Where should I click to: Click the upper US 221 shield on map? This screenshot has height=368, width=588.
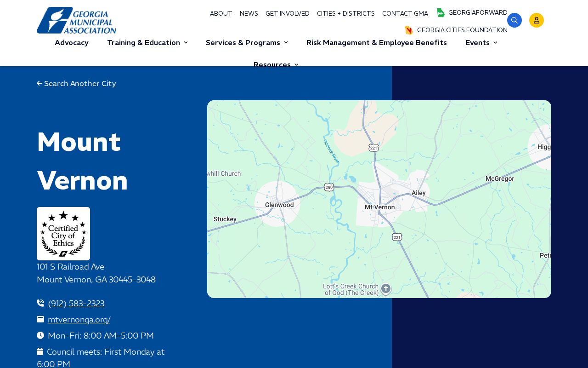pyautogui.click(x=373, y=147)
